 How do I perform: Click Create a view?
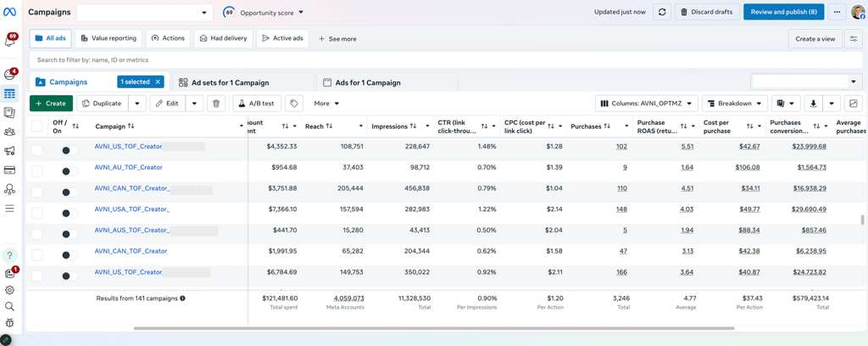[x=815, y=39]
